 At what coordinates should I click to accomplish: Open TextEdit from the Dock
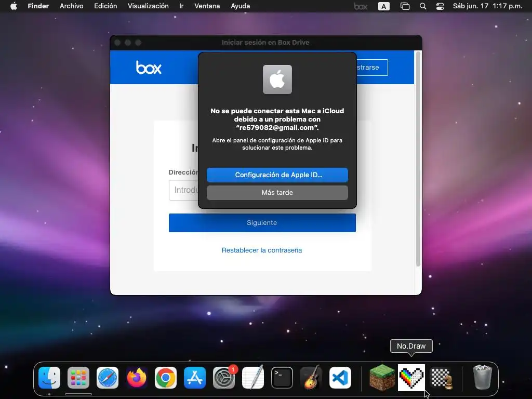(x=253, y=378)
